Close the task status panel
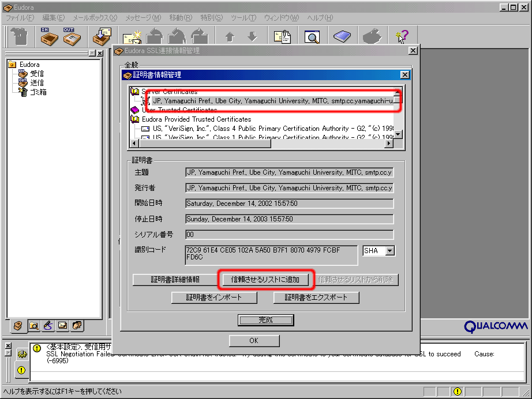Image resolution: width=532 pixels, height=399 pixels. point(9,345)
